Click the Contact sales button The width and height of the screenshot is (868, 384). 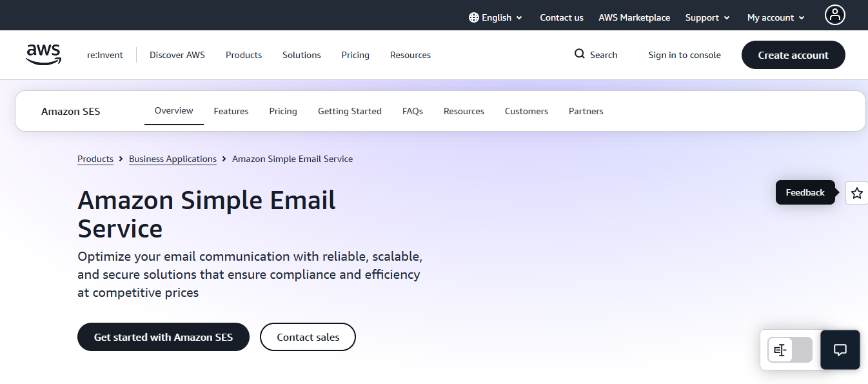click(x=308, y=337)
